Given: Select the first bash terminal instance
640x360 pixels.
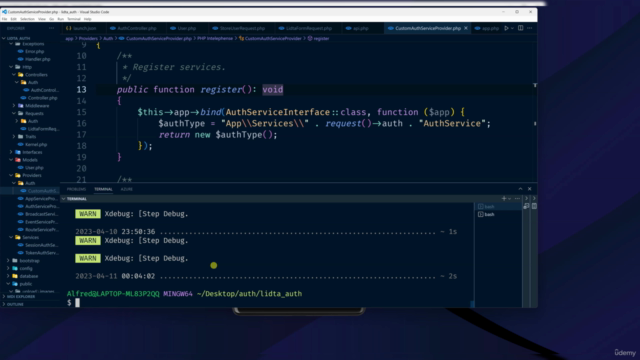Looking at the screenshot, I should tap(499, 207).
